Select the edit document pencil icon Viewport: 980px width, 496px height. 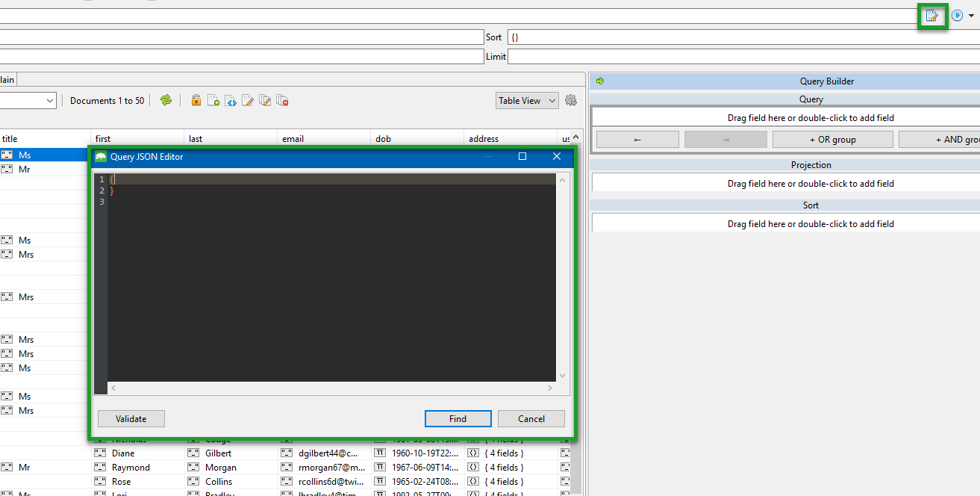247,99
